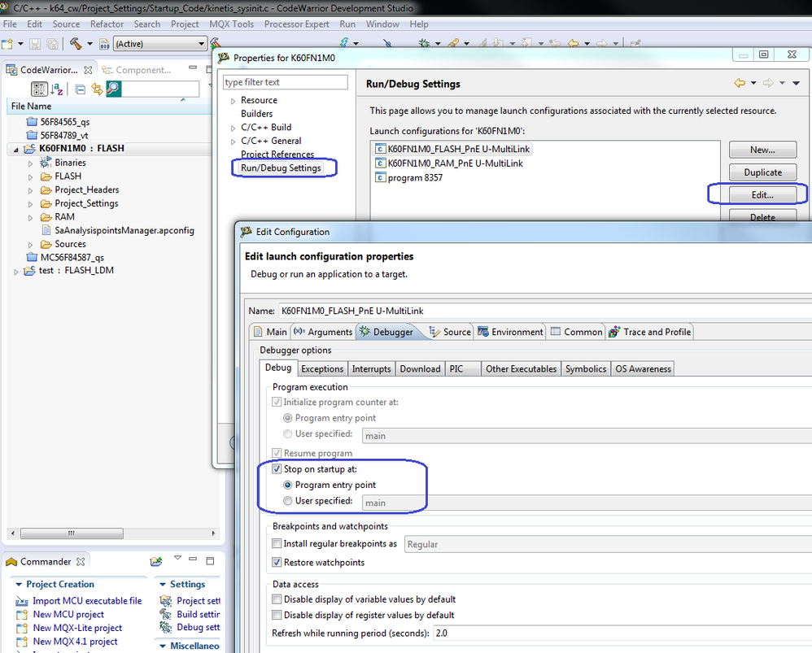This screenshot has width=812, height=653.
Task: Collapse the K60FN1M0 : FLASH project
Action: coord(15,150)
